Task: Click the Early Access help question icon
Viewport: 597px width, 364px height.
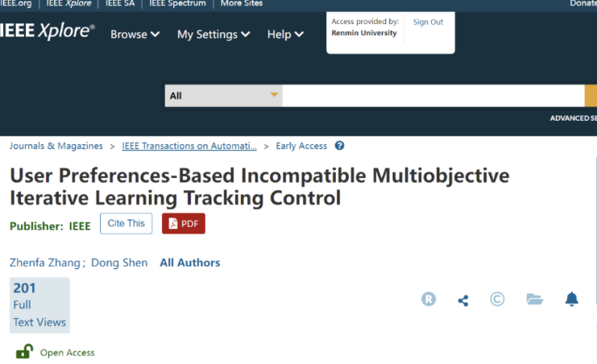Action: point(339,146)
